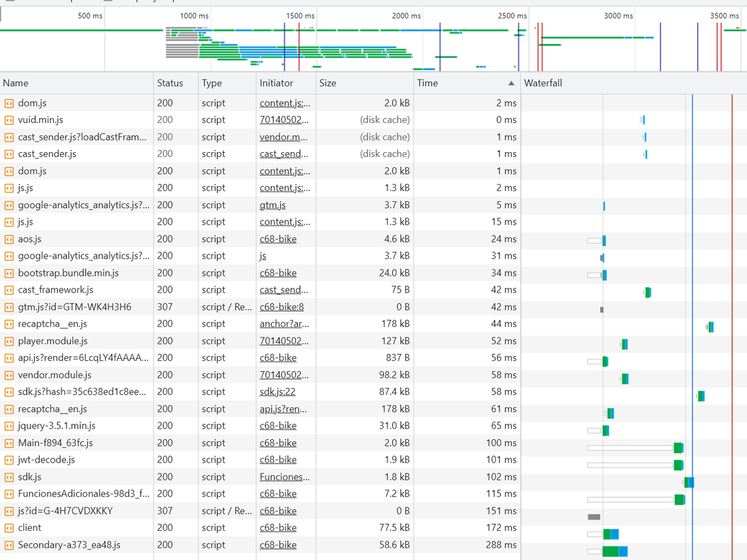
Task: Click the script icon beside player.module.js
Action: click(9, 341)
